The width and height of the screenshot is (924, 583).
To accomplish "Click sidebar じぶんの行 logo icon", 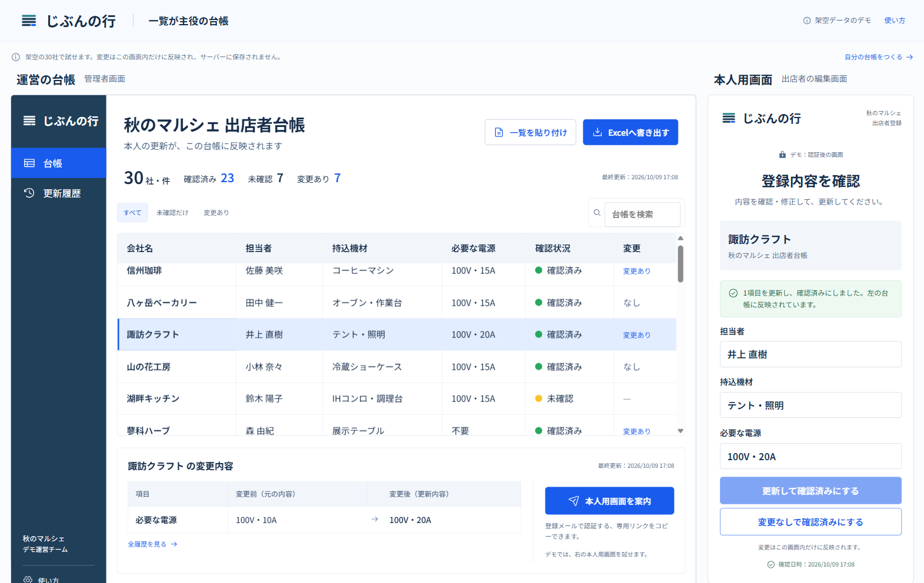I will (x=29, y=120).
